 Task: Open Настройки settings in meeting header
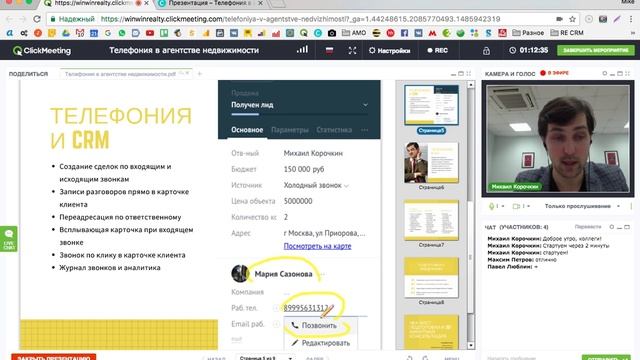[x=389, y=51]
